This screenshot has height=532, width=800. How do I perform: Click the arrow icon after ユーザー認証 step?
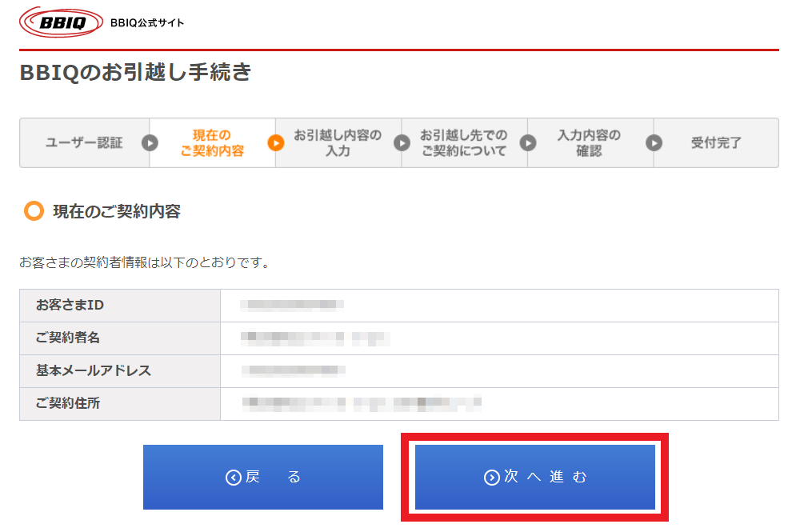[x=150, y=143]
